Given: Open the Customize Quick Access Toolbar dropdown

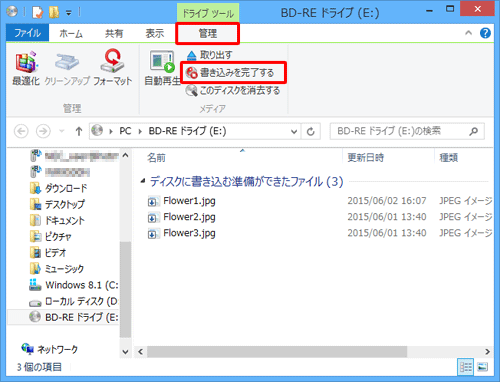Looking at the screenshot, I should coord(69,13).
